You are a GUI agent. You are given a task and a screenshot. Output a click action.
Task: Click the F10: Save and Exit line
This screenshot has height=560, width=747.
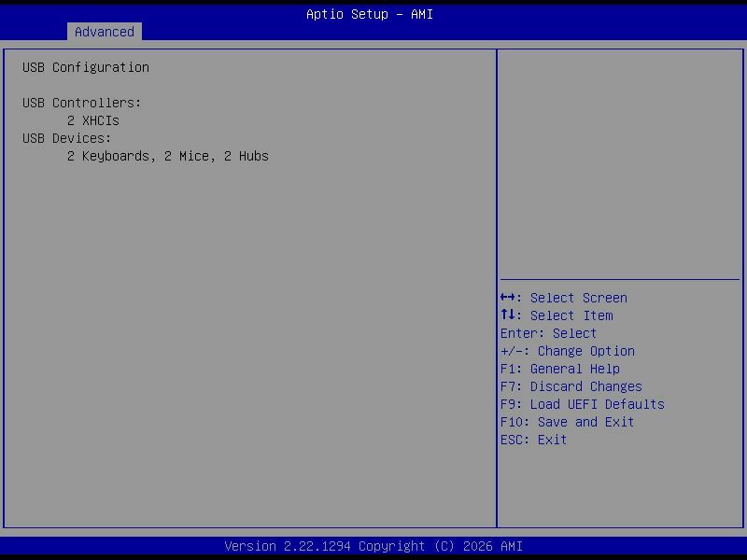[567, 422]
